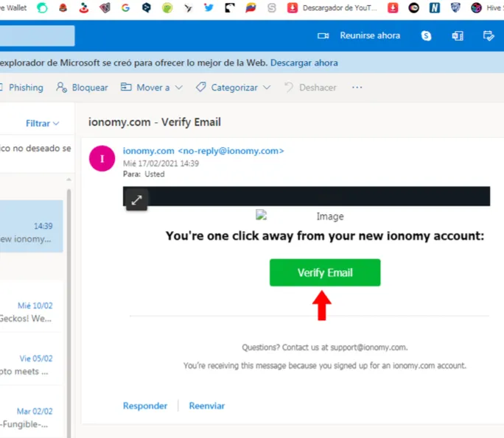Open the black circle TV bookmark
504x438 pixels.
413,7
